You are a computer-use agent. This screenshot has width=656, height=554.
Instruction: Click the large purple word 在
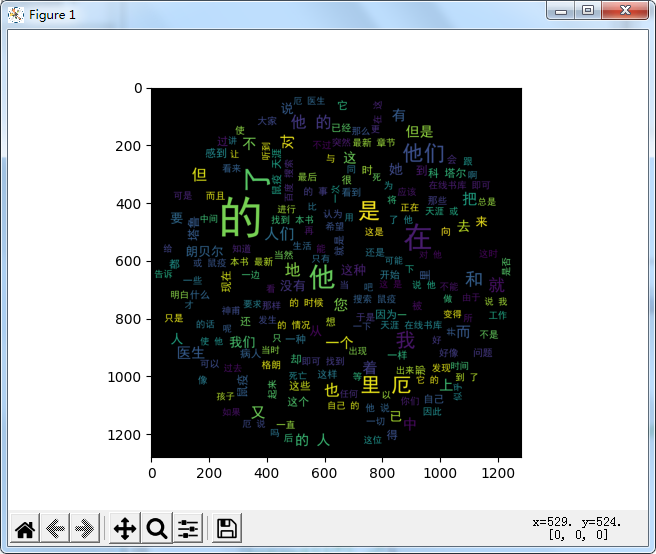pyautogui.click(x=418, y=237)
